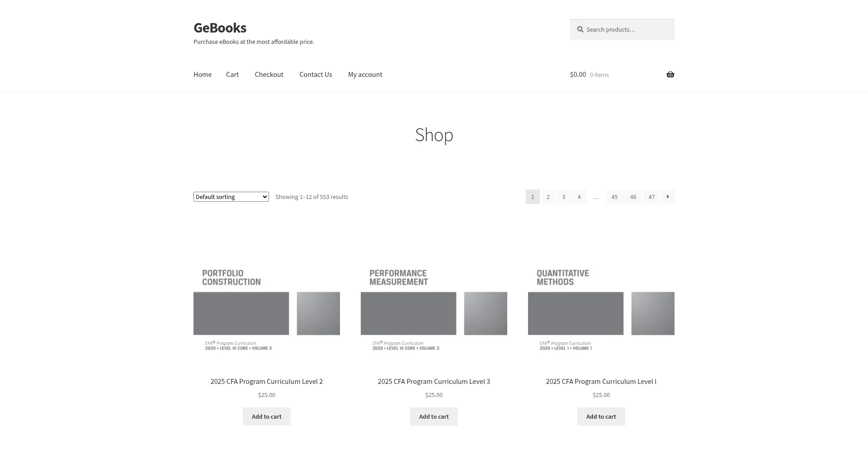This screenshot has height=449, width=868.
Task: Open the Cart menu item
Action: coord(232,75)
